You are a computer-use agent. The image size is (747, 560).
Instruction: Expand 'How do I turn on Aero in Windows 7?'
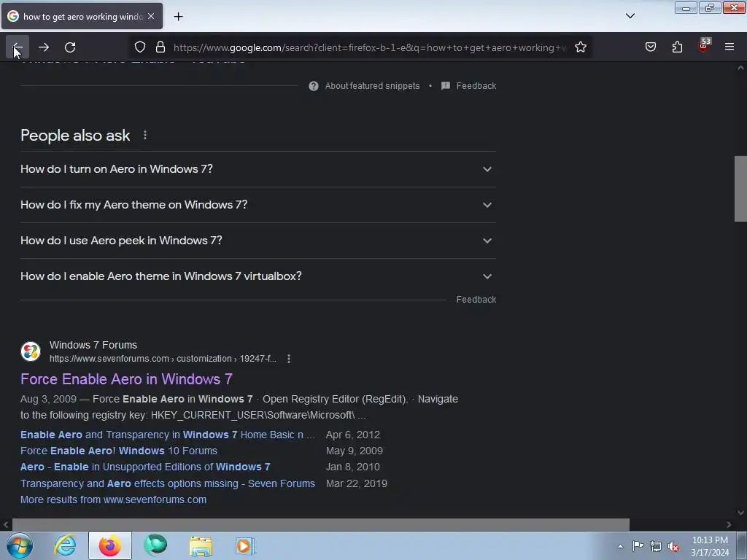[258, 169]
